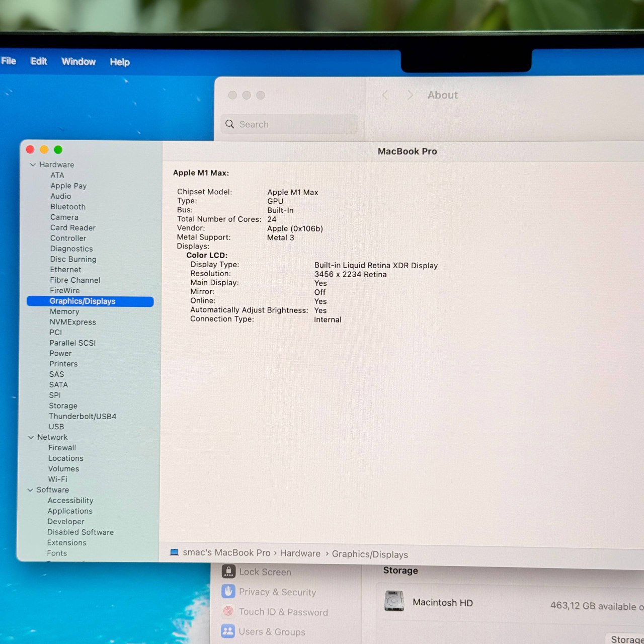Select Memory under Hardware

(x=64, y=311)
